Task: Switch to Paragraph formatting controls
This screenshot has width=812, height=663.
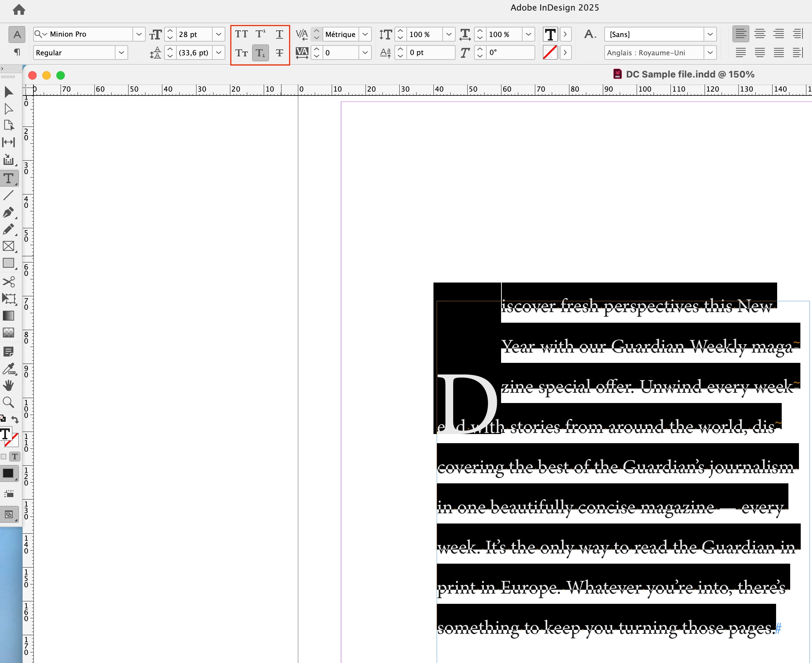Action: (x=17, y=52)
